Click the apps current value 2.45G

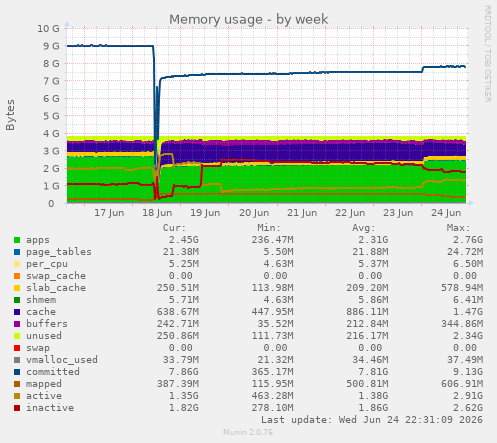183,240
